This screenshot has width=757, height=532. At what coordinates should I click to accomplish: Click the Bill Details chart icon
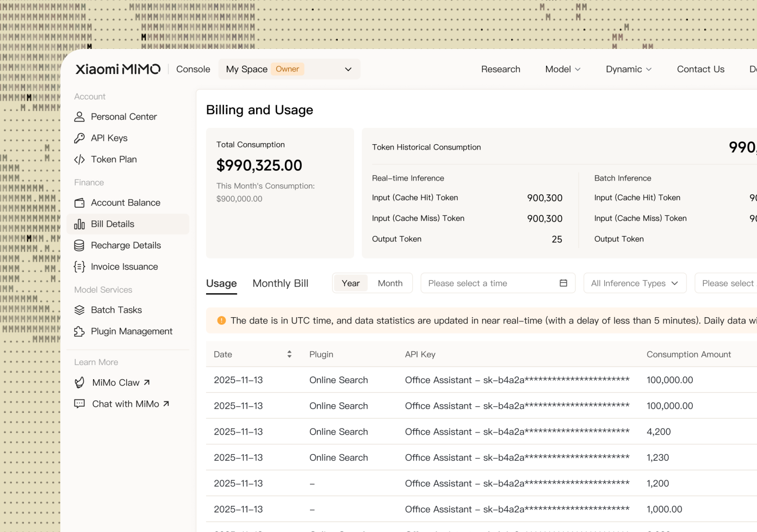click(79, 224)
